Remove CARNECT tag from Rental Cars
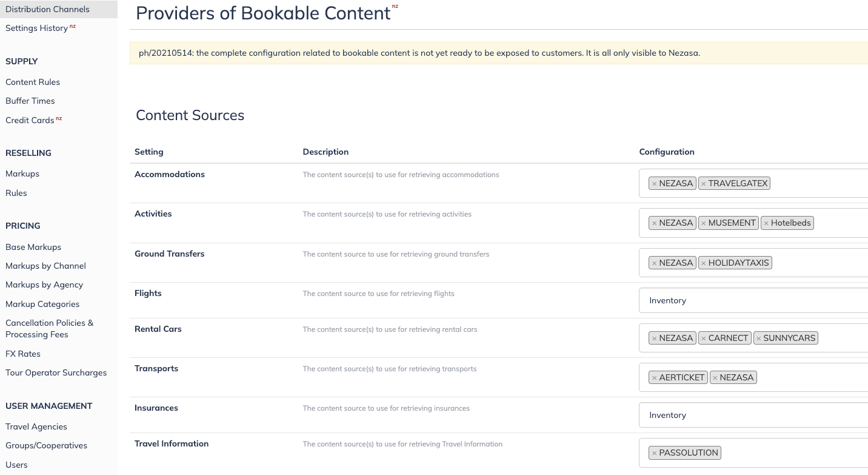 click(703, 338)
